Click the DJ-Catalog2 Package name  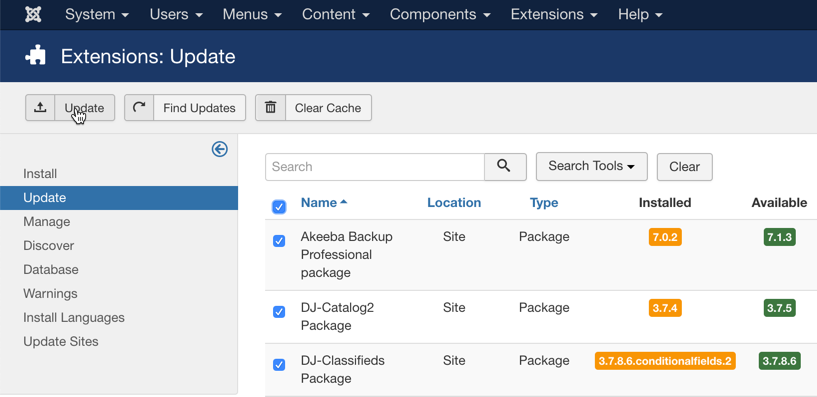tap(337, 317)
